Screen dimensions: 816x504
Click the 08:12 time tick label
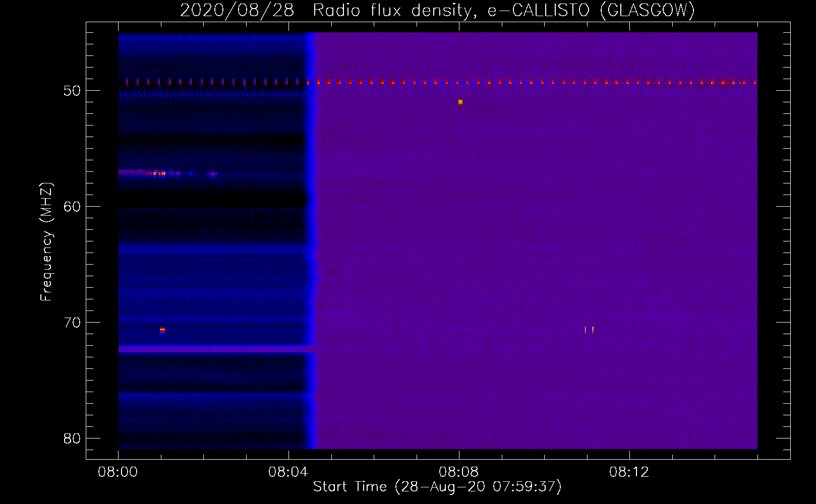pos(629,472)
